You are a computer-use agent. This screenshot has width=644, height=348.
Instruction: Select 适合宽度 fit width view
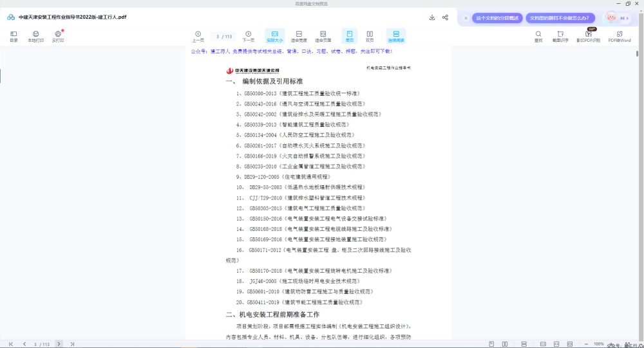[x=299, y=36]
